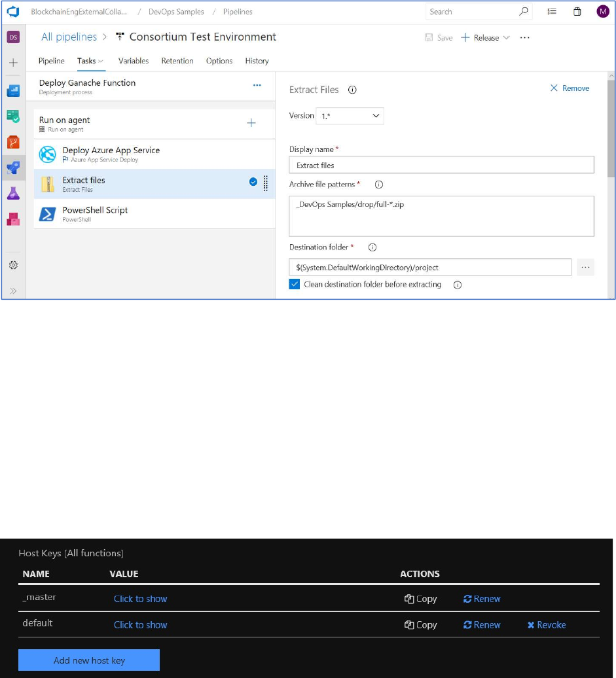The image size is (616, 678).
Task: Open BlockchainEngExternalColla organization breadcrumb
Action: pos(79,12)
